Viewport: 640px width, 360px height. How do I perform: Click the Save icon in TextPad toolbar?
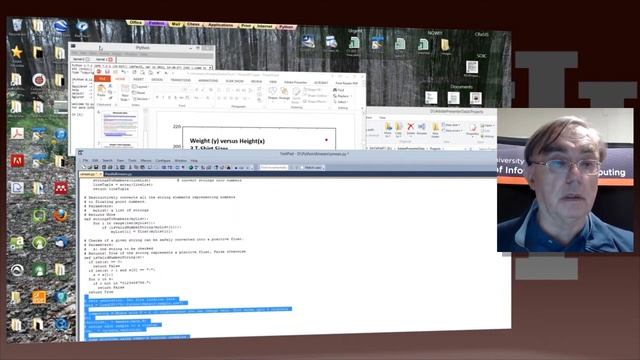pos(96,167)
